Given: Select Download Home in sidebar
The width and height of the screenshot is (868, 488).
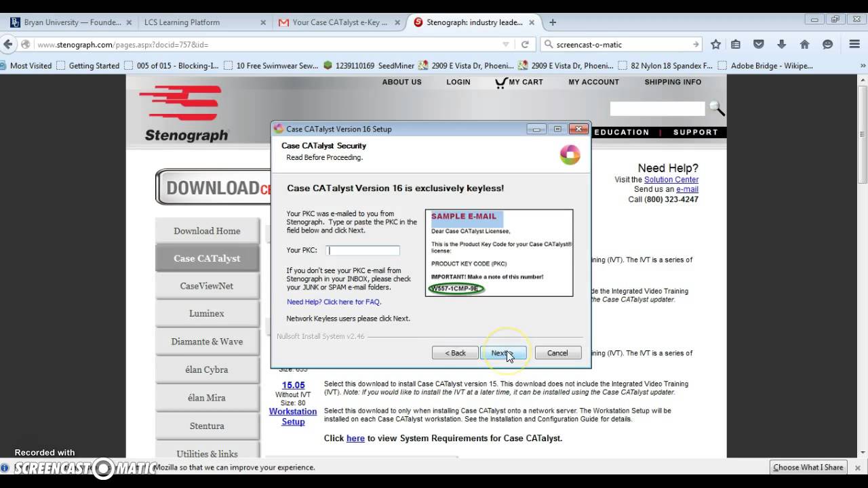Looking at the screenshot, I should coord(207,230).
